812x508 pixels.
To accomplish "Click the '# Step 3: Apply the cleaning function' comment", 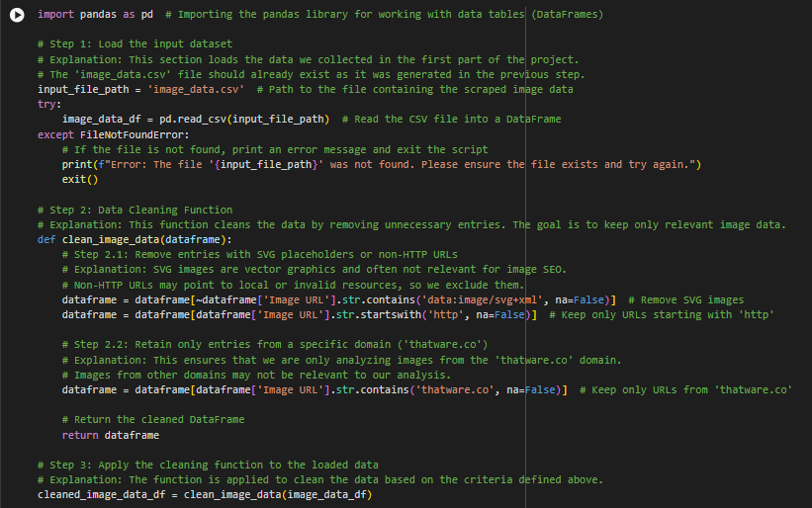I will tap(208, 466).
